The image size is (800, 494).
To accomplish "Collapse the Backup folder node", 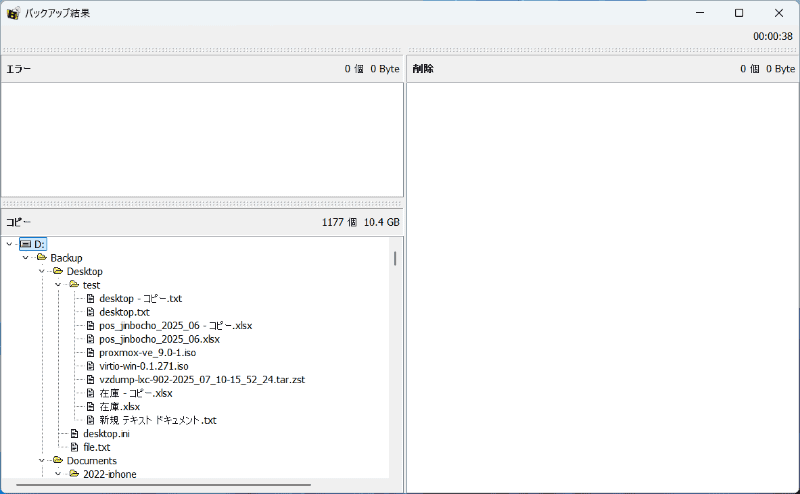I will [x=26, y=257].
